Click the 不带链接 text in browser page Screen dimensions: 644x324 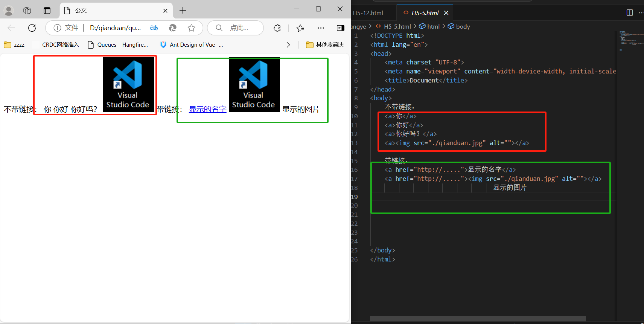[20, 109]
